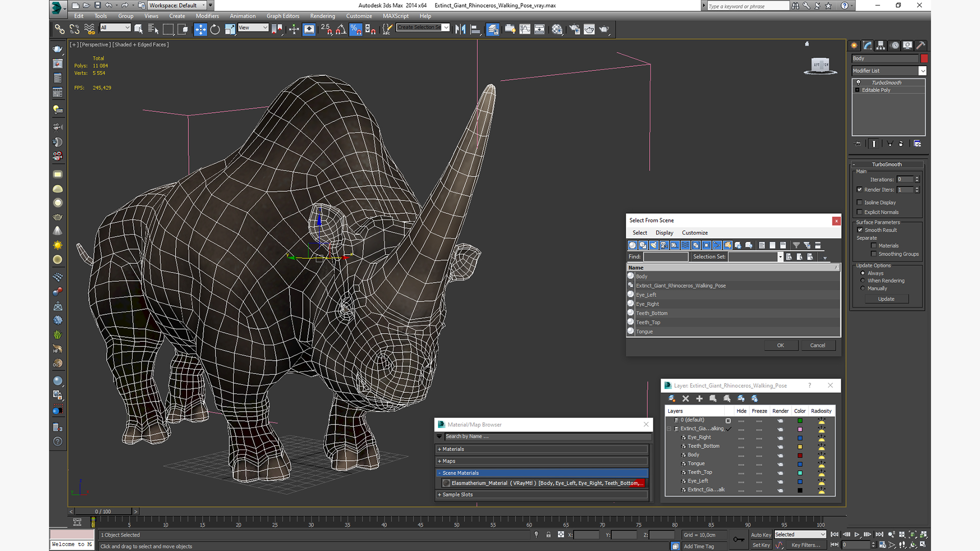Click Play Animation button
Image resolution: width=980 pixels, height=551 pixels.
(857, 534)
